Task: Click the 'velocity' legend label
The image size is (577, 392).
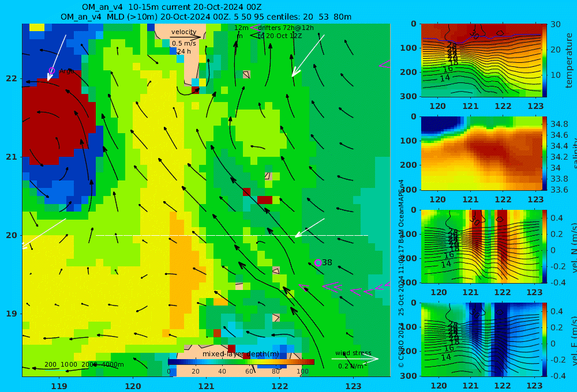Action: 183,32
